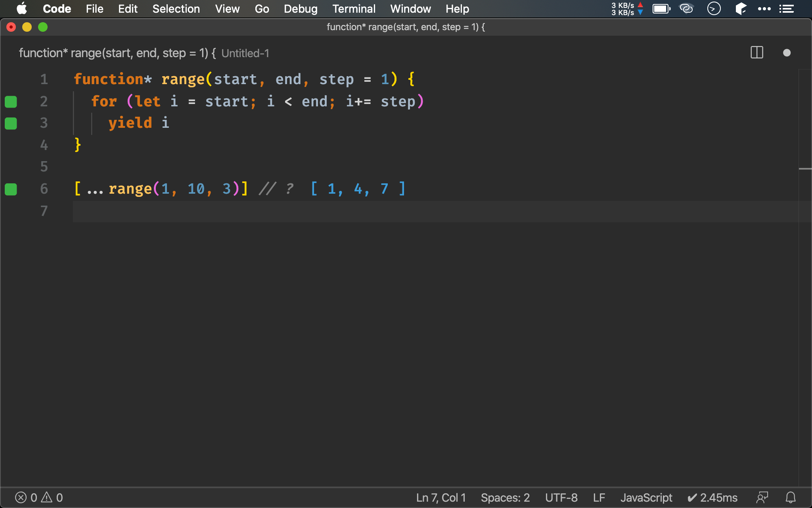Click the unsaved changes dot indicator
Image resolution: width=812 pixels, height=508 pixels.
pos(787,53)
